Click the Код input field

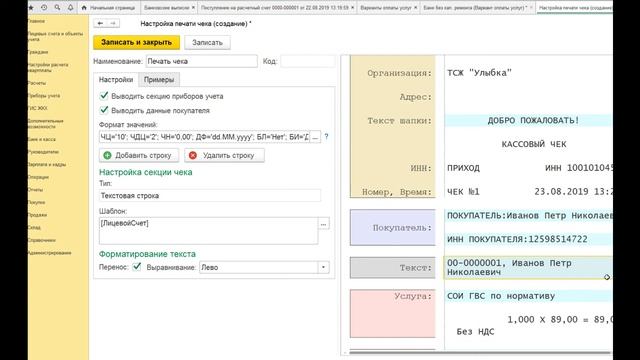[307, 61]
